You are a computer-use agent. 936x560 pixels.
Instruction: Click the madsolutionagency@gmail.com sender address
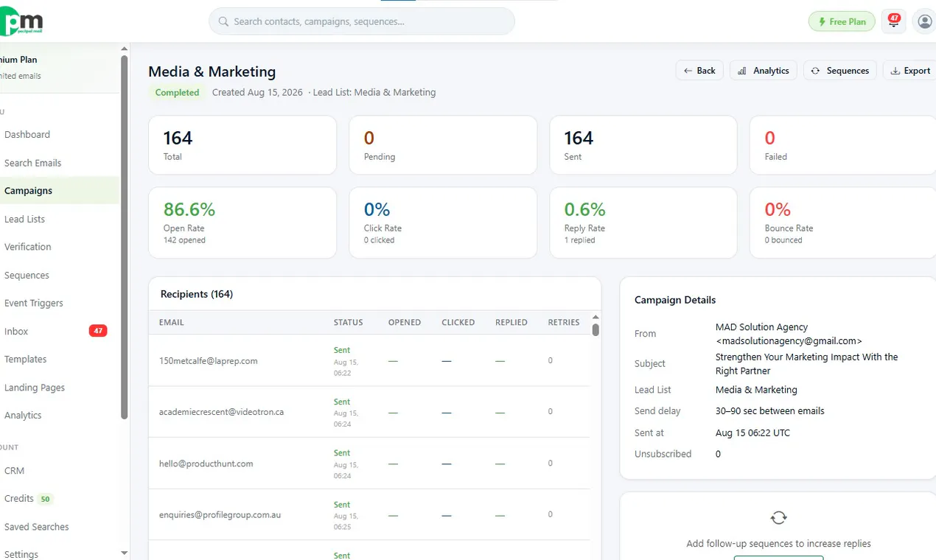(x=789, y=341)
